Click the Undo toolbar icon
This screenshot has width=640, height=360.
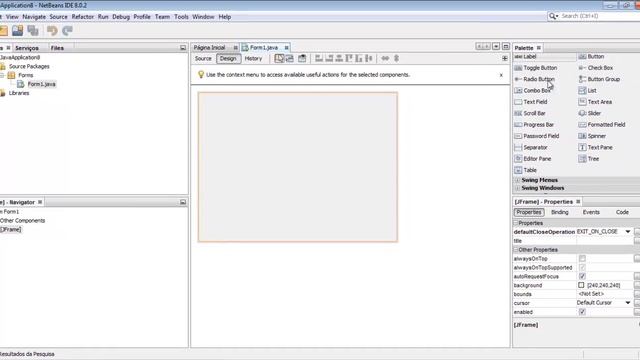tap(52, 31)
